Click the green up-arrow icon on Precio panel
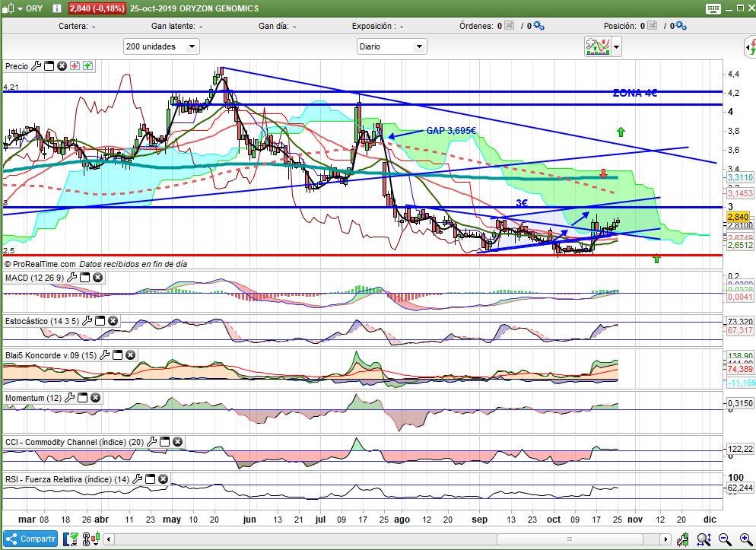This screenshot has height=550, width=756. point(87,66)
